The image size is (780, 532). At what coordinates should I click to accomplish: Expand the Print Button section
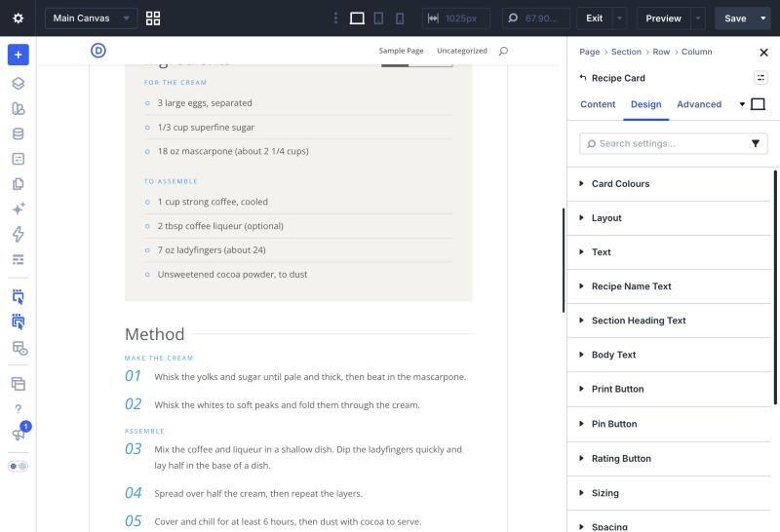click(x=669, y=390)
